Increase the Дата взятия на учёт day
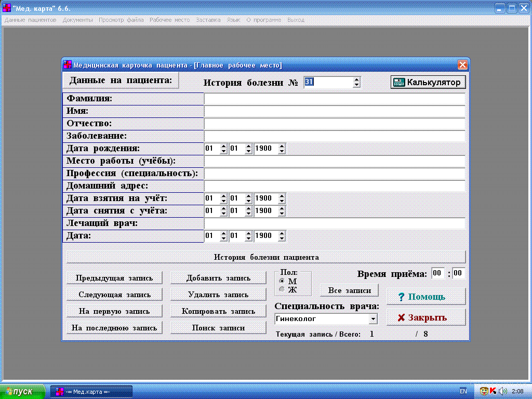 [223, 196]
